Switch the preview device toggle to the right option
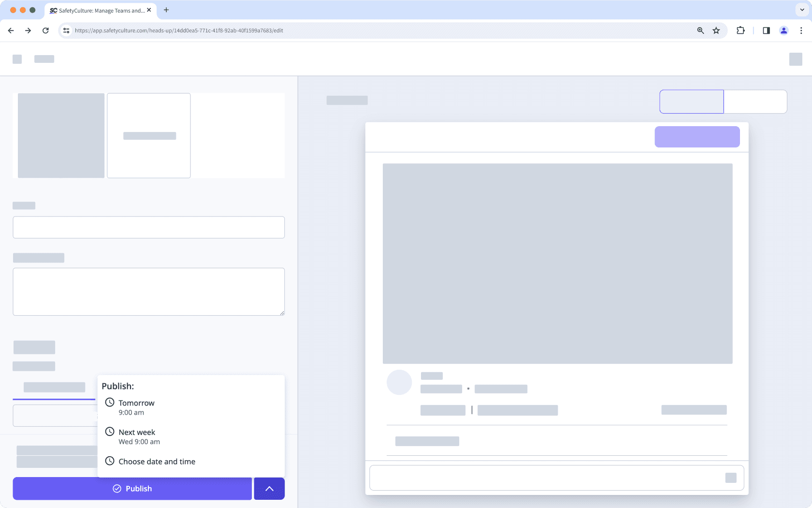The height and width of the screenshot is (508, 812). tap(755, 102)
